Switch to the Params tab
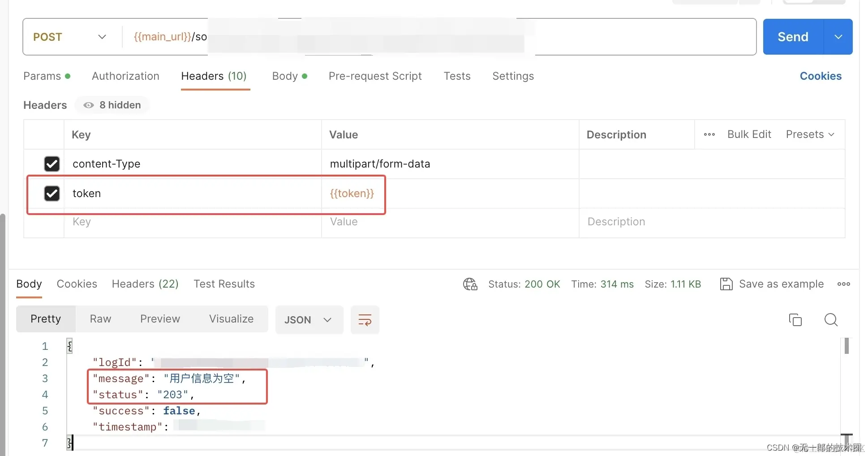 (x=47, y=76)
